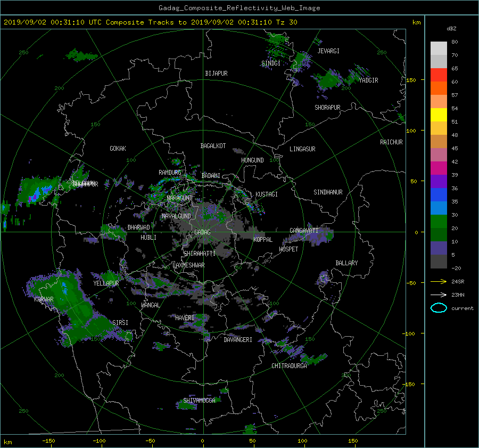Click the GADAG label at radar center
Viewport: 479px width, 448px height.
point(203,232)
